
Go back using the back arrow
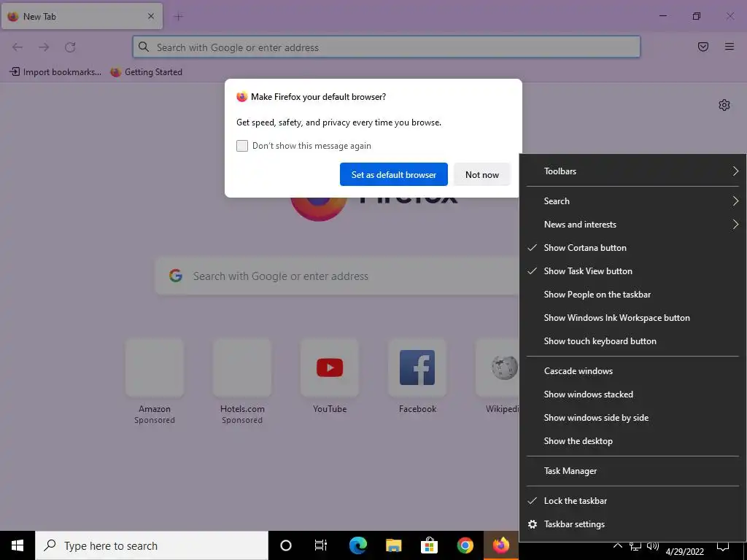[x=18, y=47]
